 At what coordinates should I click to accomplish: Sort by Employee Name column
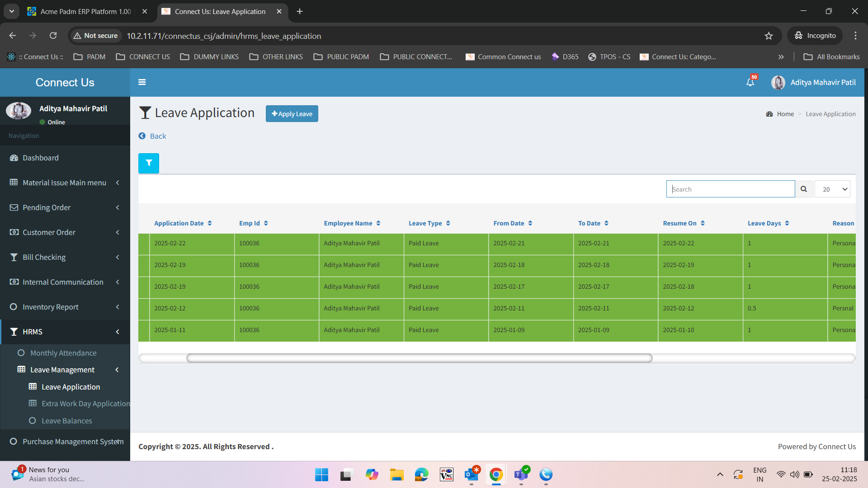352,223
